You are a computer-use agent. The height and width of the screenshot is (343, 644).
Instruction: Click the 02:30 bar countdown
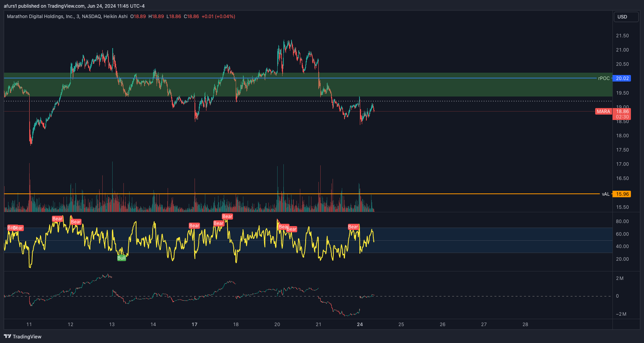pyautogui.click(x=622, y=117)
